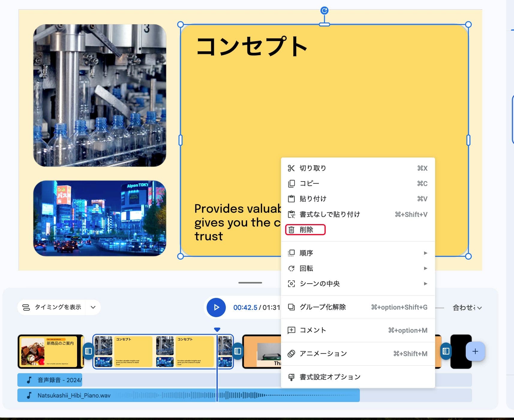Choose 切り取り (Cut) from context menu

click(312, 168)
